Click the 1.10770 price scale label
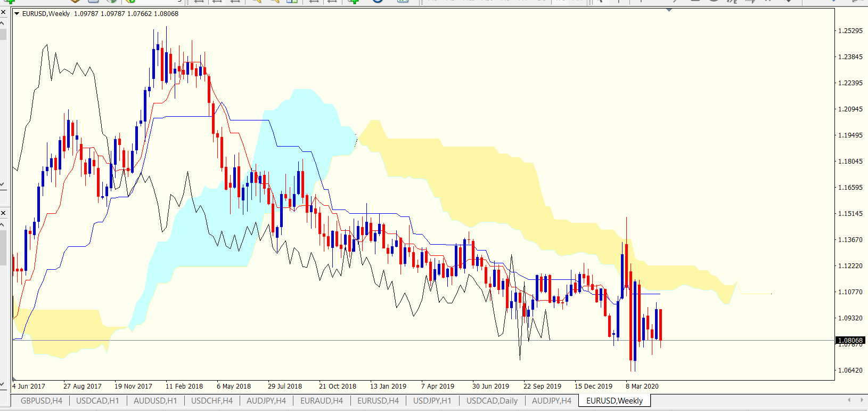The width and height of the screenshot is (868, 411). click(850, 292)
